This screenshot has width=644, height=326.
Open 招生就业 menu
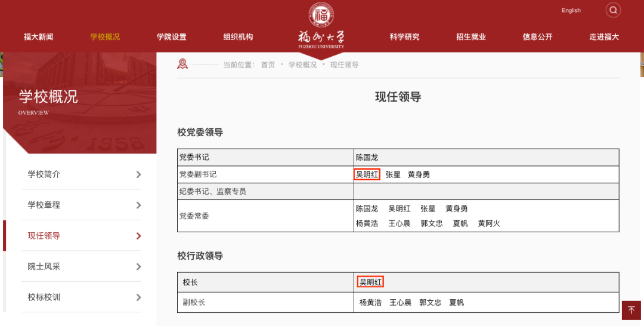click(471, 36)
